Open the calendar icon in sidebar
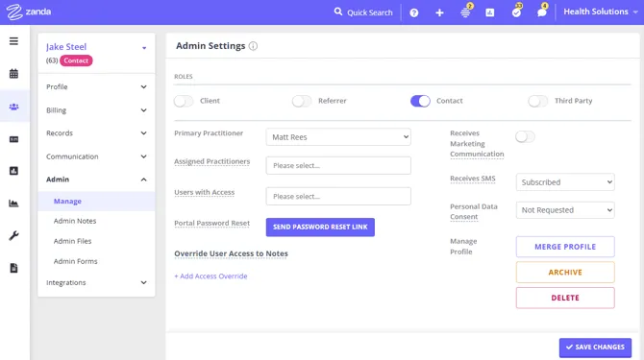This screenshot has width=644, height=360. point(14,74)
